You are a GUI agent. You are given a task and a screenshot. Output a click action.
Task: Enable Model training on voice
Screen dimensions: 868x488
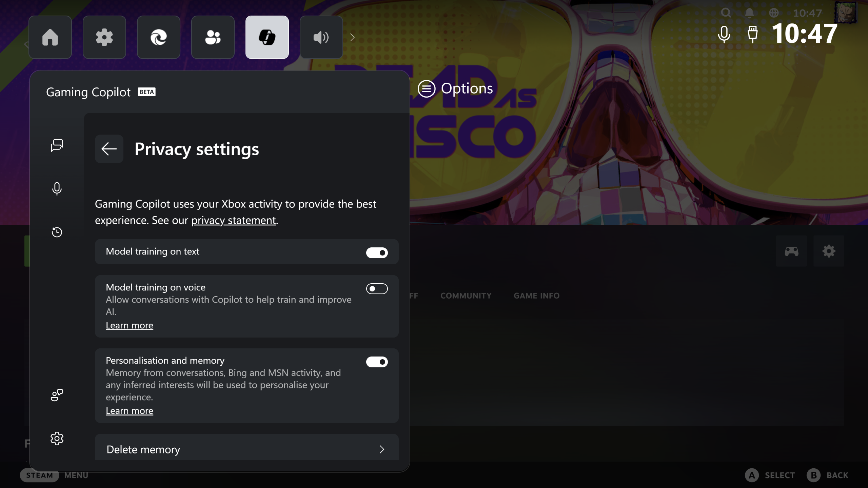point(377,289)
